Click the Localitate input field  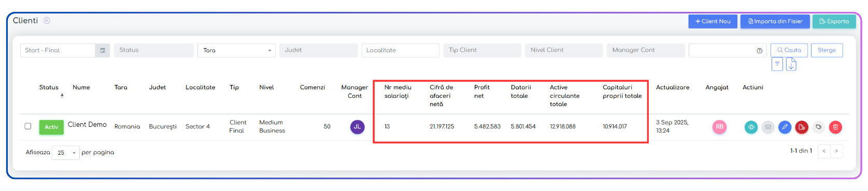[x=400, y=50]
